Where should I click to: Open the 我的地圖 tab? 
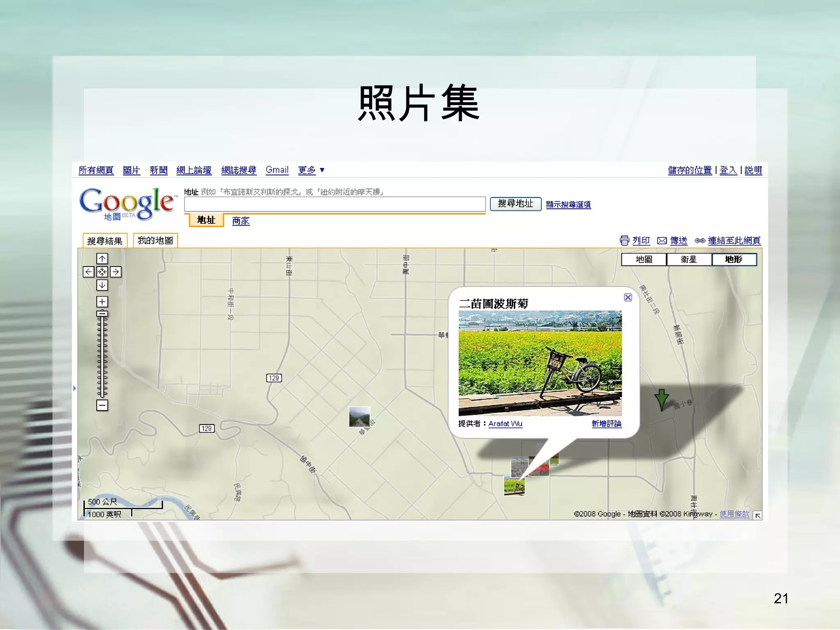click(x=155, y=240)
